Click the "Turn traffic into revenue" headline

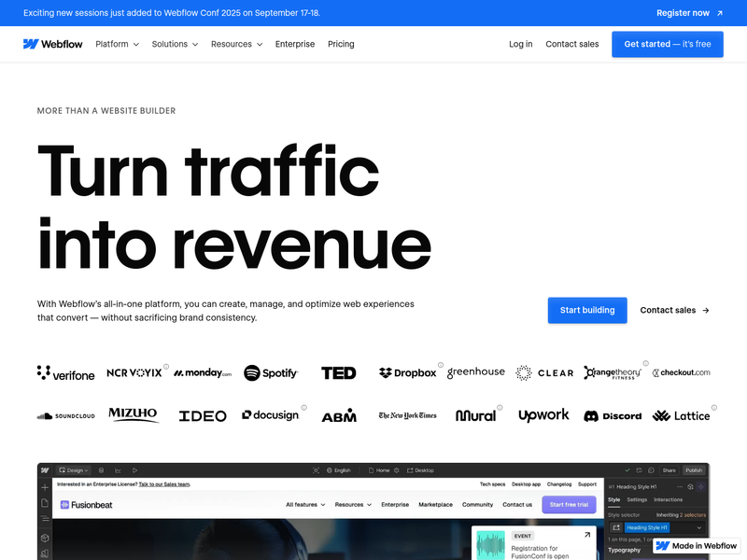coord(234,207)
